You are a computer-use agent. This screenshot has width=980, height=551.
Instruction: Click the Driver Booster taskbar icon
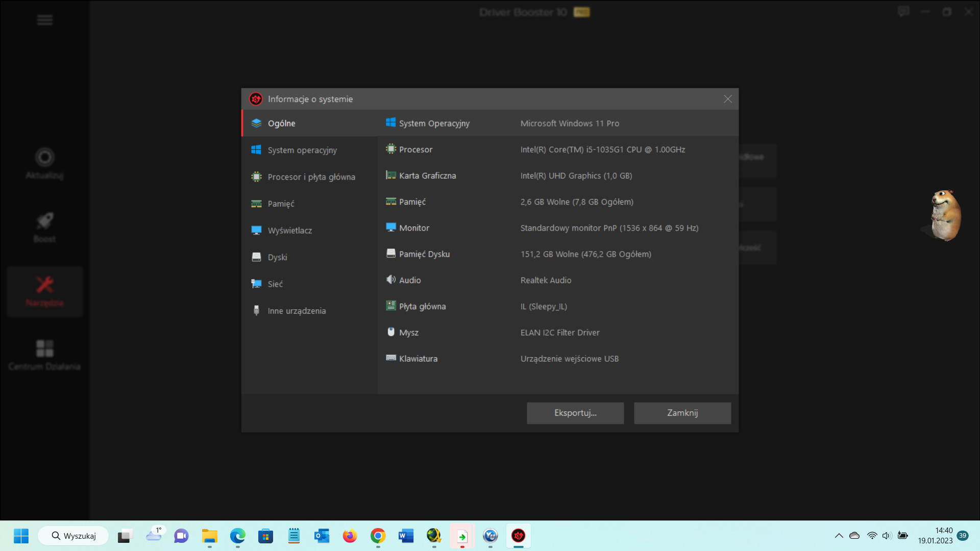(519, 536)
